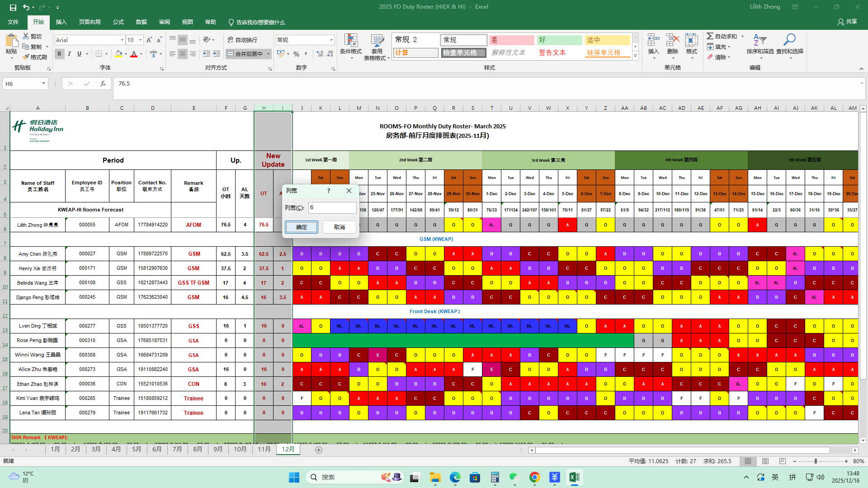Click the add new sheet plus icon

point(319,450)
